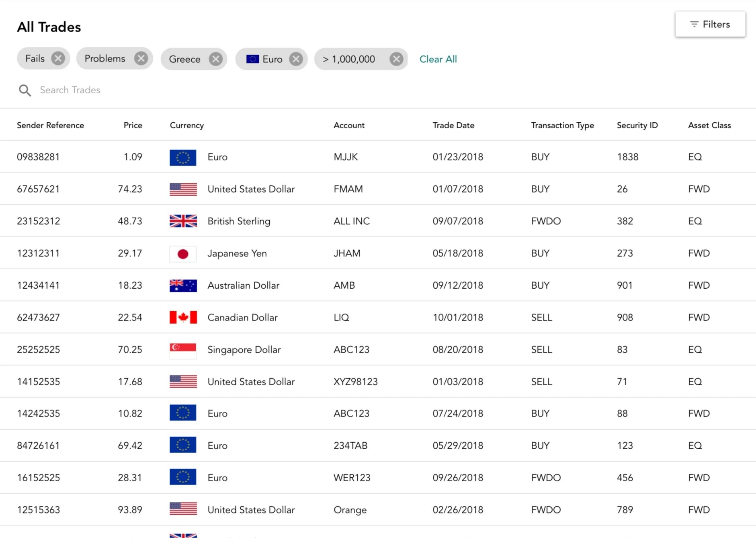The image size is (756, 538).
Task: Click Canada flag in row 62473627
Action: coord(183,318)
